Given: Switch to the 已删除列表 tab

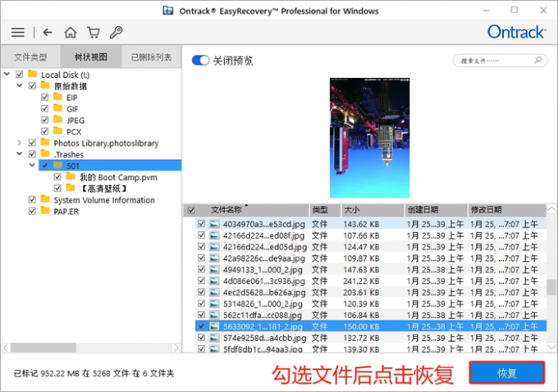Looking at the screenshot, I should tap(152, 57).
